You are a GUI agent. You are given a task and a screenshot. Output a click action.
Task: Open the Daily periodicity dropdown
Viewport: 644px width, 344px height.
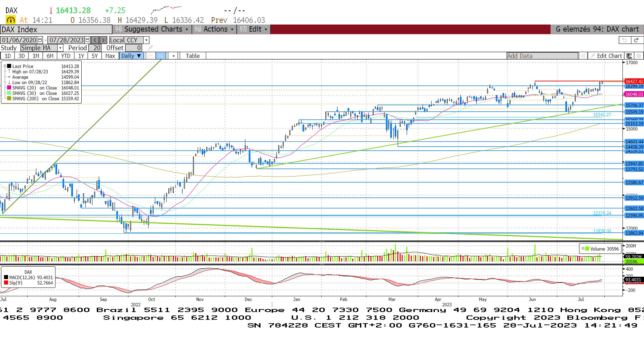[x=131, y=56]
